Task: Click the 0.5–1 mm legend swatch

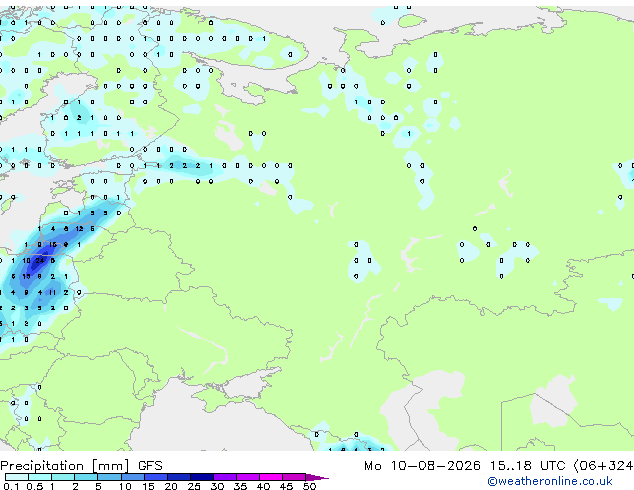Action: pos(40,477)
